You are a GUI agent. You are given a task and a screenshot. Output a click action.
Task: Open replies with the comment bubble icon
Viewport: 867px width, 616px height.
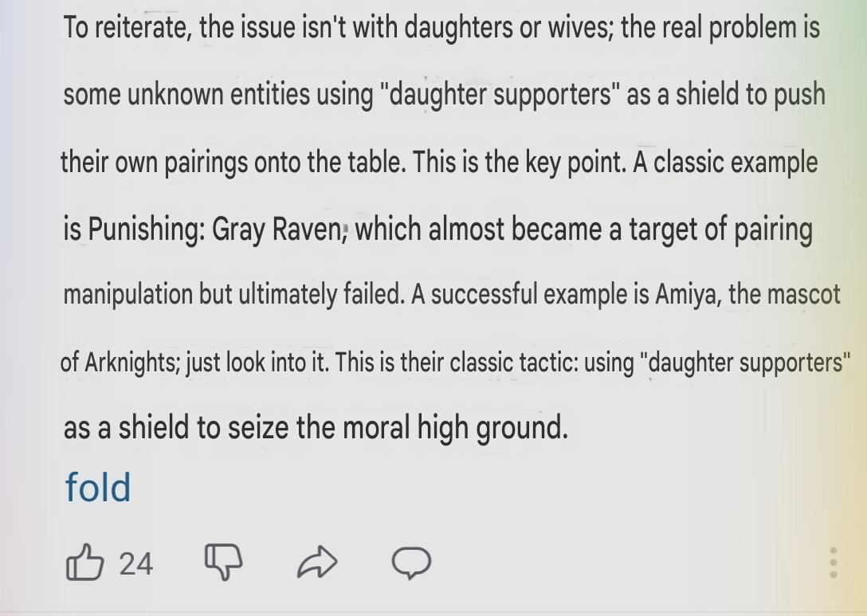pos(412,563)
